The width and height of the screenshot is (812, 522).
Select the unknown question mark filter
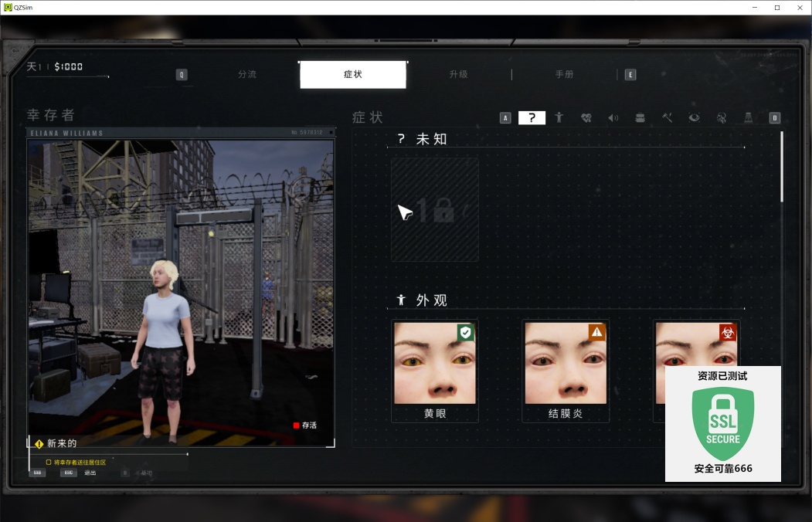click(x=532, y=118)
